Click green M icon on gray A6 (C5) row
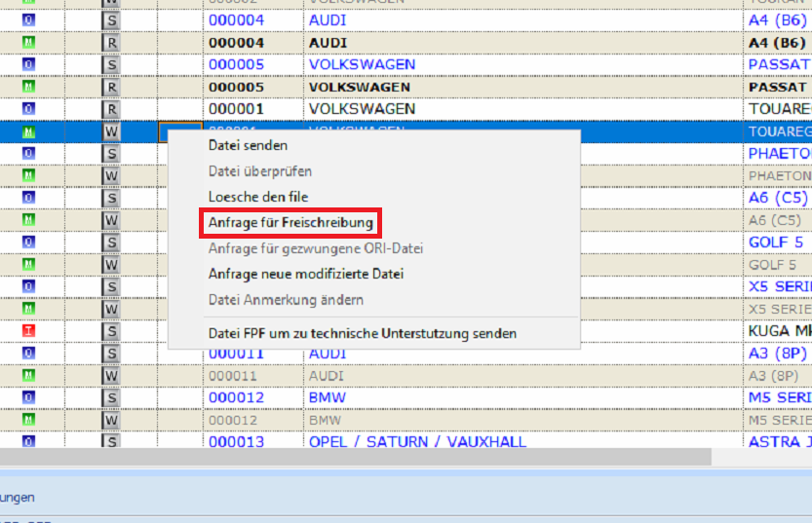Image resolution: width=812 pixels, height=523 pixels. point(28,220)
